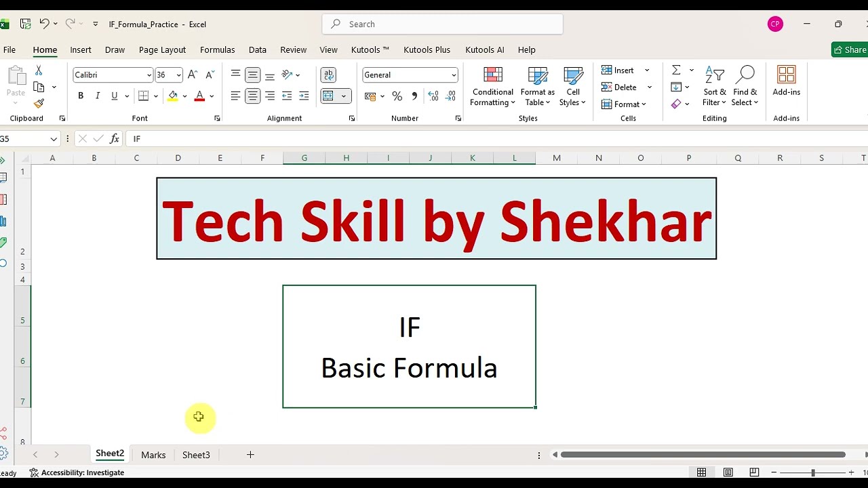Switch to the Sheet3 sheet tab
This screenshot has height=488, width=868.
(x=196, y=455)
